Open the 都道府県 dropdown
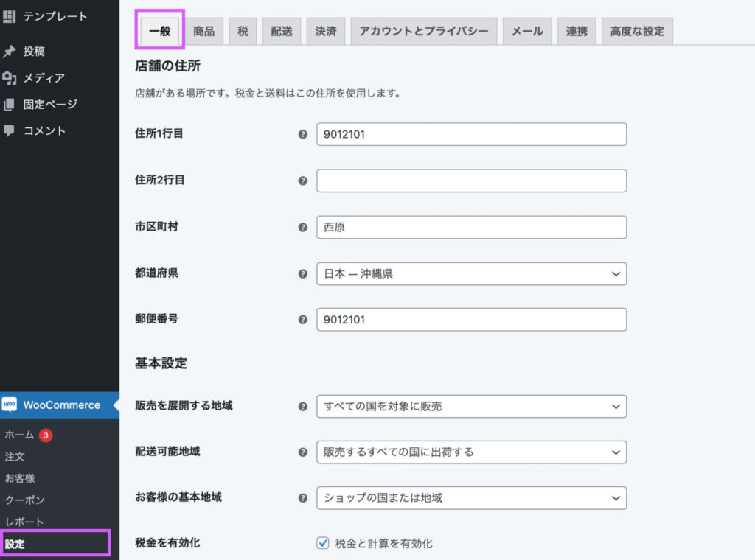This screenshot has width=755, height=560. 471,274
